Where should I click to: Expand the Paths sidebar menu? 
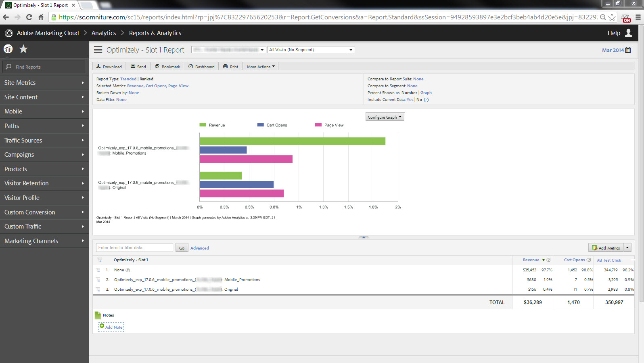(44, 126)
